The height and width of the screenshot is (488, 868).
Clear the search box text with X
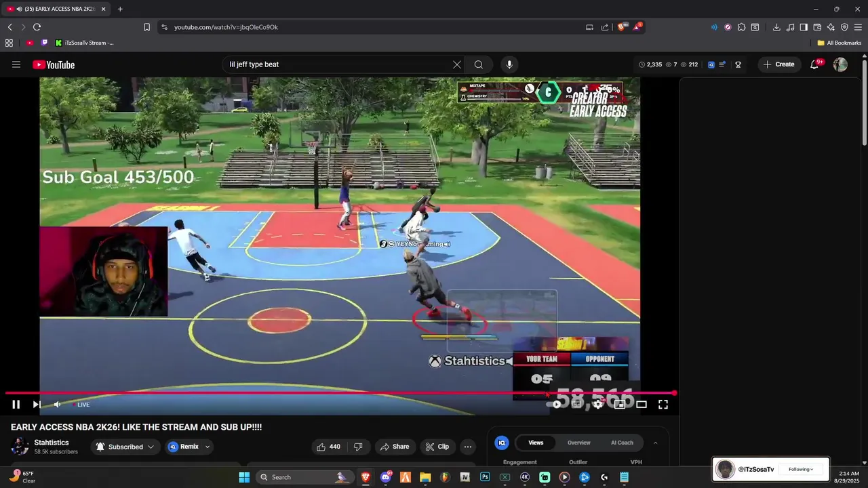click(457, 64)
